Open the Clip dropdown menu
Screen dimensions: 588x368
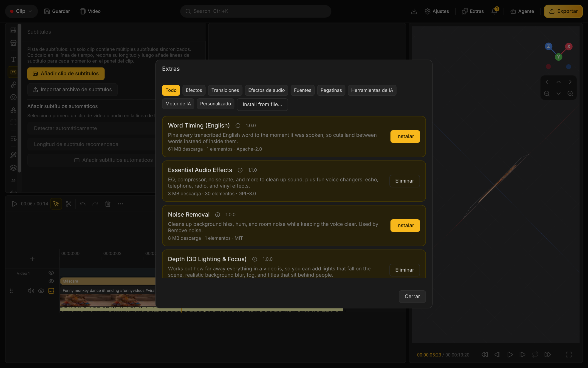21,11
